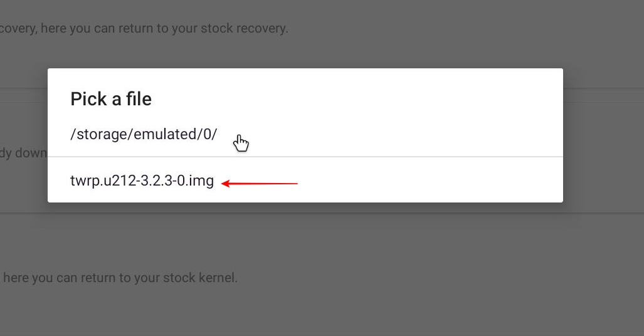The image size is (644, 336).
Task: Click the /storage/emulated/0/ directory path
Action: pyautogui.click(x=144, y=134)
